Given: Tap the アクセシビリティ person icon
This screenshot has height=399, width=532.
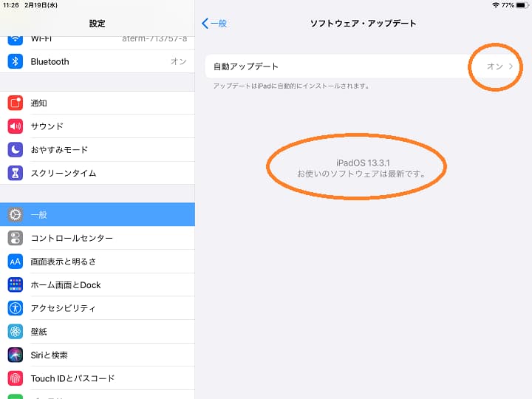Looking at the screenshot, I should (16, 308).
